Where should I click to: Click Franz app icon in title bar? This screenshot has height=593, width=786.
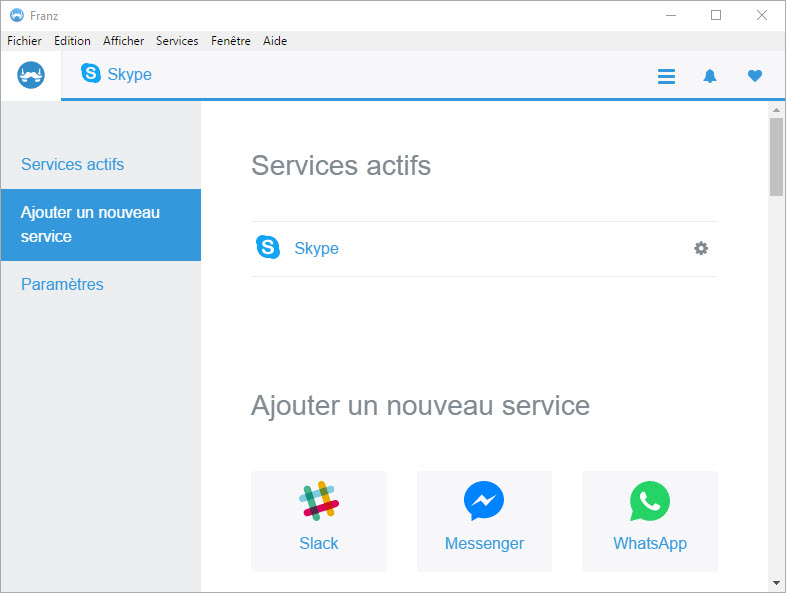[17, 15]
